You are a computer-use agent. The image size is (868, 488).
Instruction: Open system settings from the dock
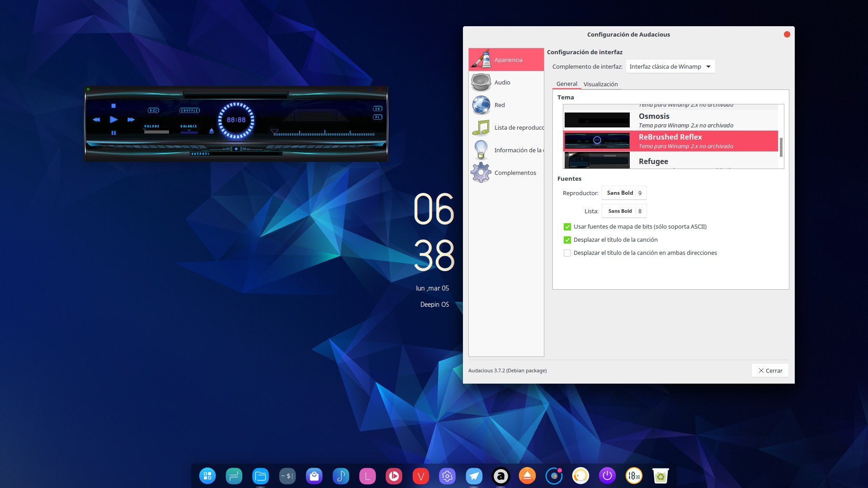click(447, 475)
